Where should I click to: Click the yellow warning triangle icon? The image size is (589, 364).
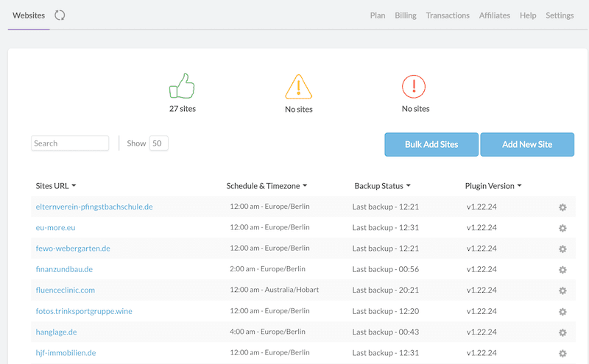pyautogui.click(x=299, y=87)
